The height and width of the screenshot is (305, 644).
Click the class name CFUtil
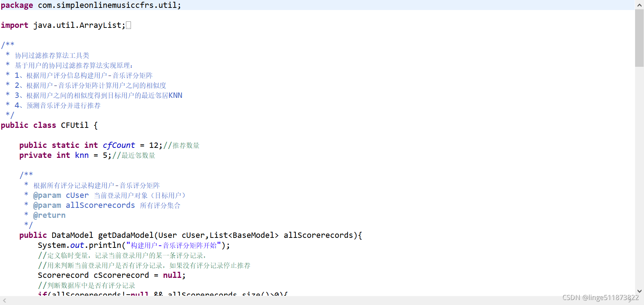coord(75,125)
